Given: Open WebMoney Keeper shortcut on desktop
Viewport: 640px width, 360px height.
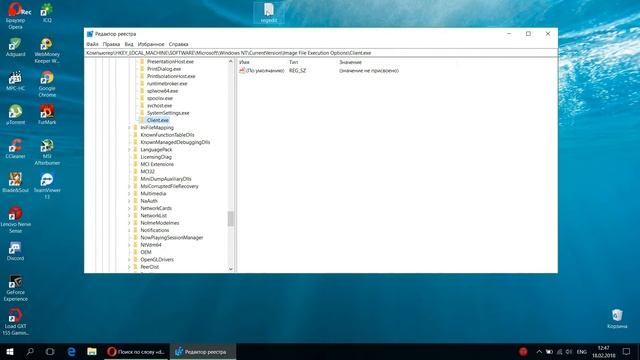Looking at the screenshot, I should (47, 51).
